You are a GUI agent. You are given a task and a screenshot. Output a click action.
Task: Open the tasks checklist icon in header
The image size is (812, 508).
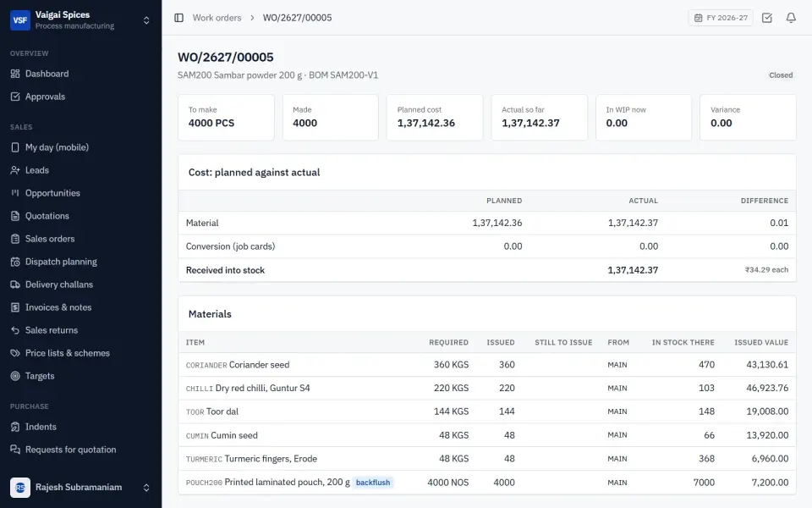(767, 18)
